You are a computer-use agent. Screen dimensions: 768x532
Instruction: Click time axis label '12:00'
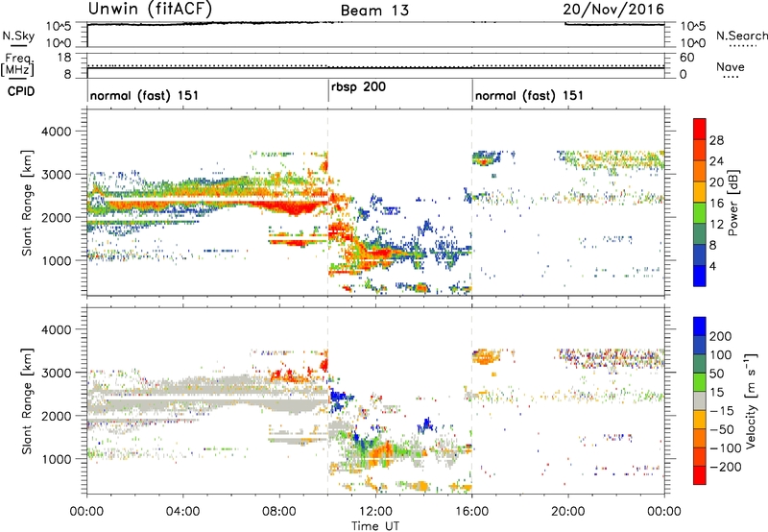pos(375,512)
